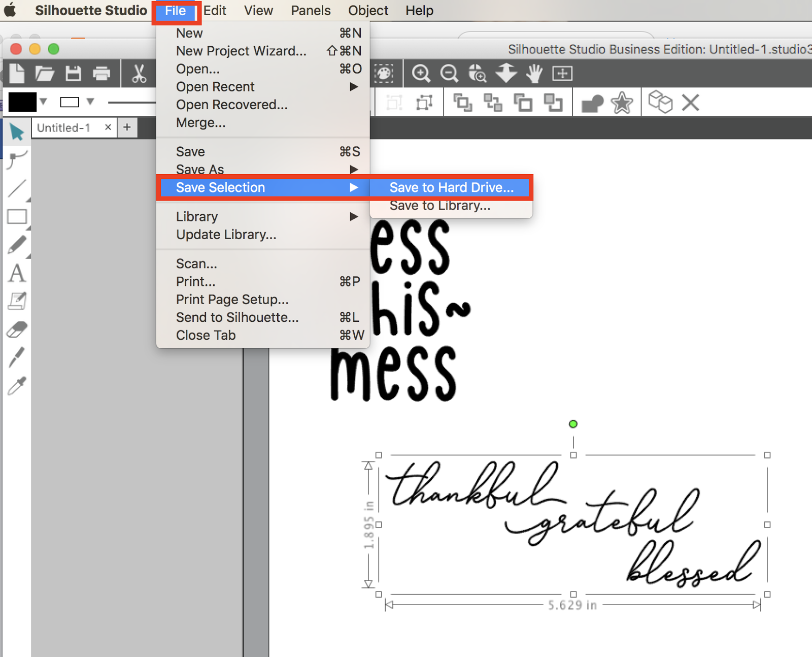This screenshot has width=812, height=657.
Task: Click the 3D cubes icon in toolbar
Action: [660, 102]
